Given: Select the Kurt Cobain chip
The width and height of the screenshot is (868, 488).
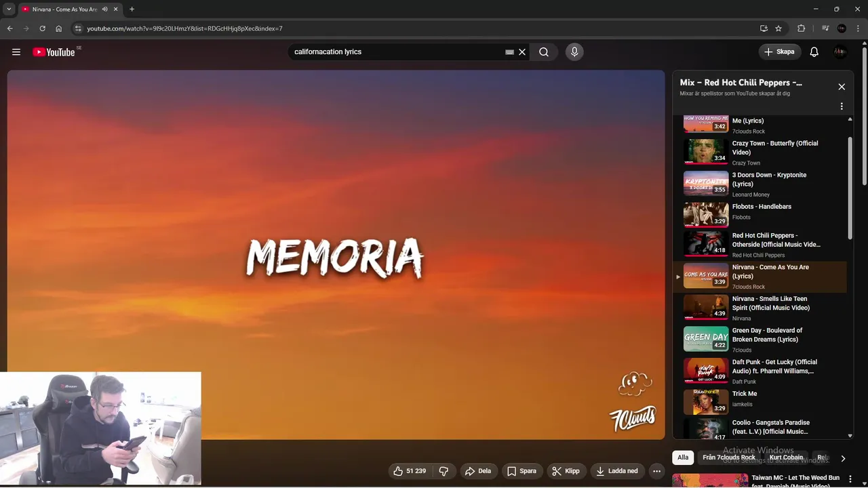Looking at the screenshot, I should click(786, 457).
